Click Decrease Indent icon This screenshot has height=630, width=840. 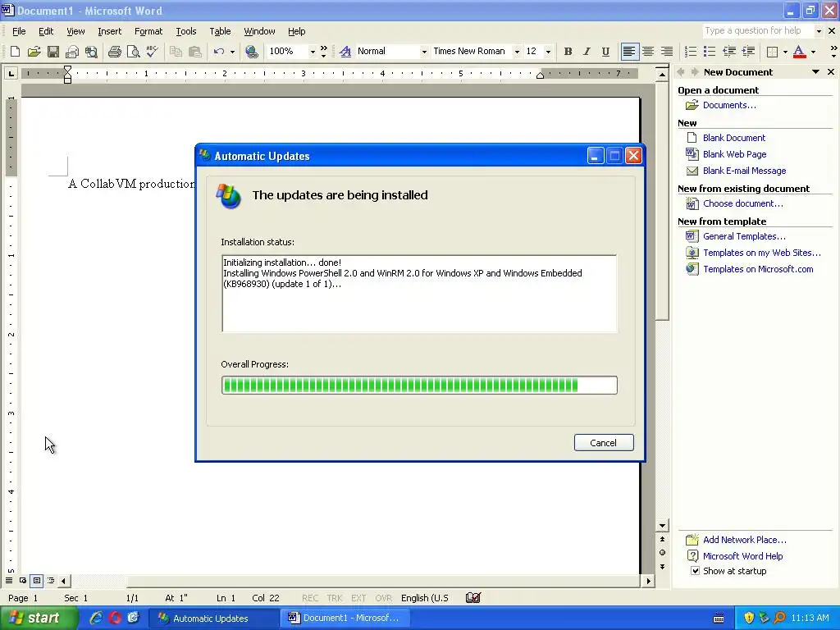[x=728, y=52]
